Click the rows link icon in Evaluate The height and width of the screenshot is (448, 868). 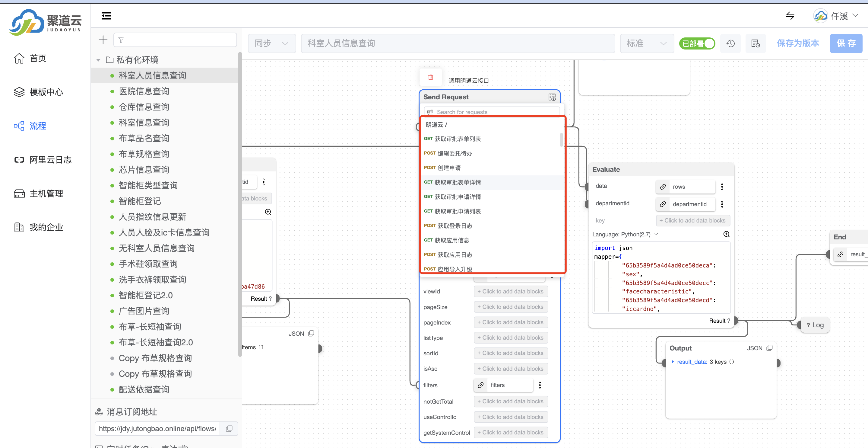click(662, 187)
